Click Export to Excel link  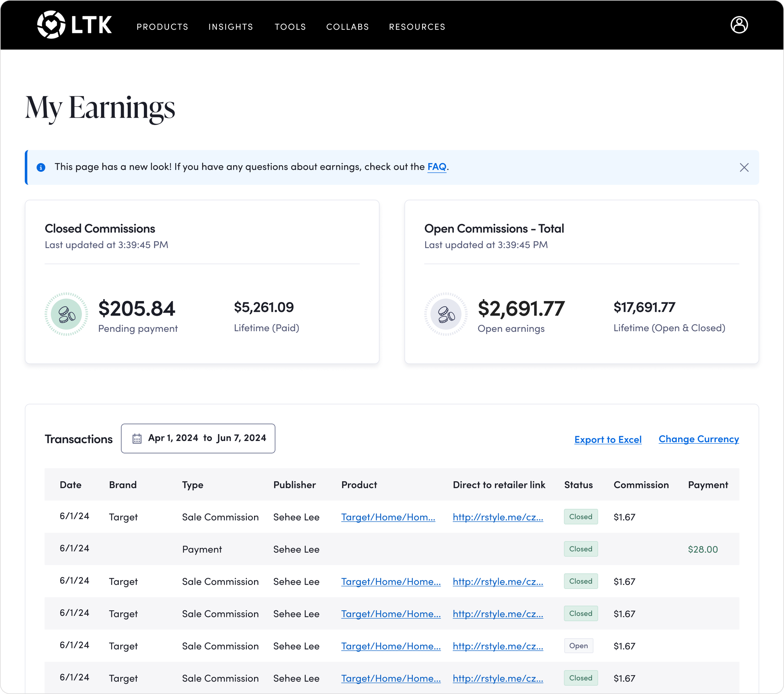pyautogui.click(x=608, y=439)
